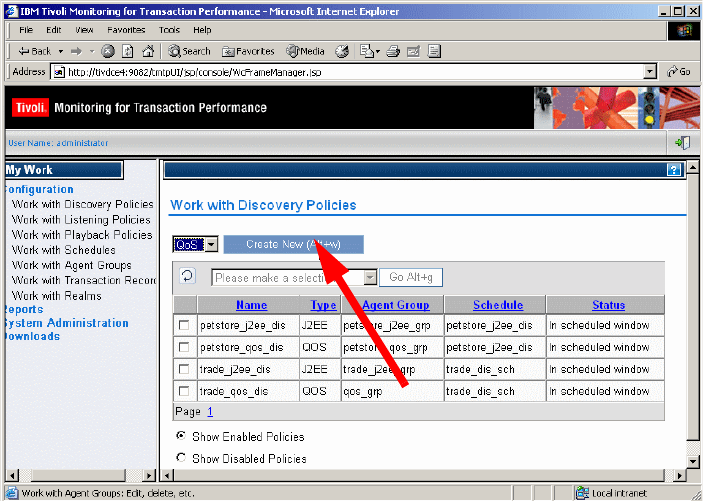Click the Stop icon in browser toolbar
Image resolution: width=703 pixels, height=501 pixels.
[108, 52]
